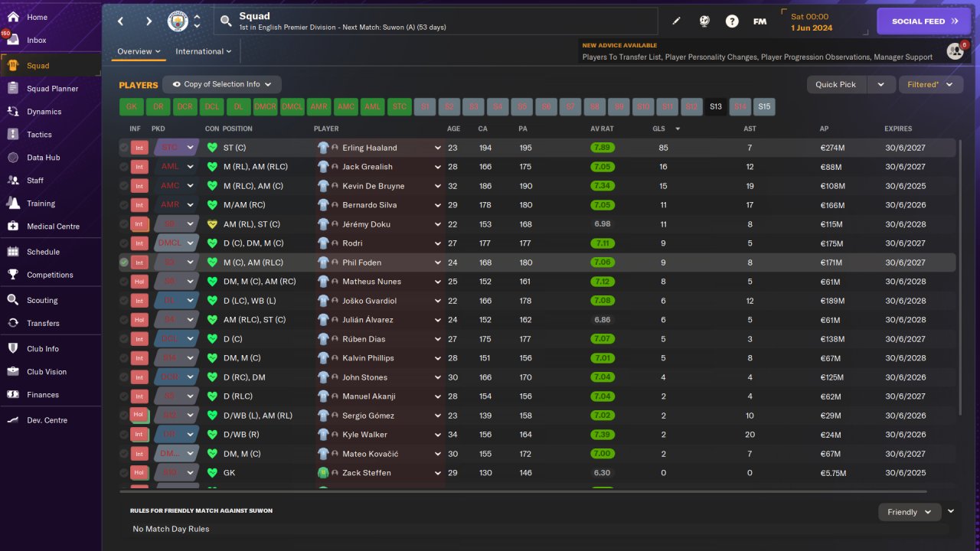
Task: Open the Inbox from the sidebar
Action: 37,40
